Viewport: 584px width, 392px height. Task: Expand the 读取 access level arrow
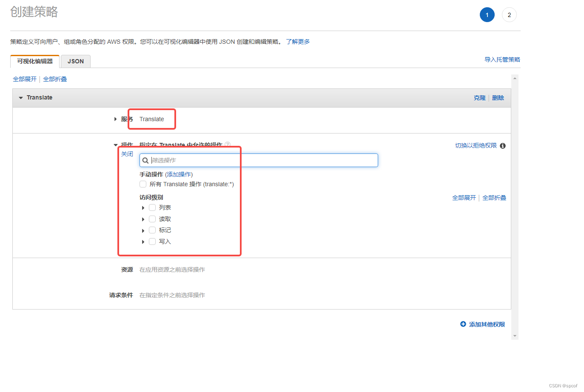coord(143,219)
